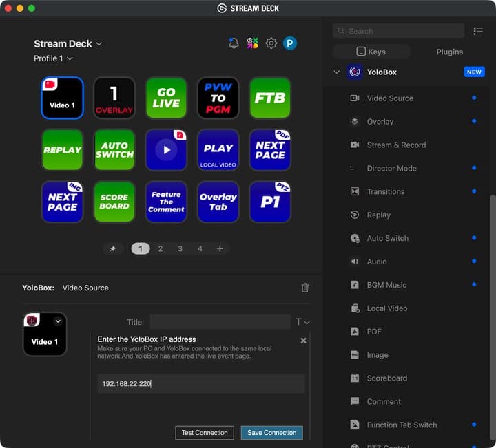Select the IMG NEXT PAGE key
The height and width of the screenshot is (448, 496).
[x=62, y=202]
